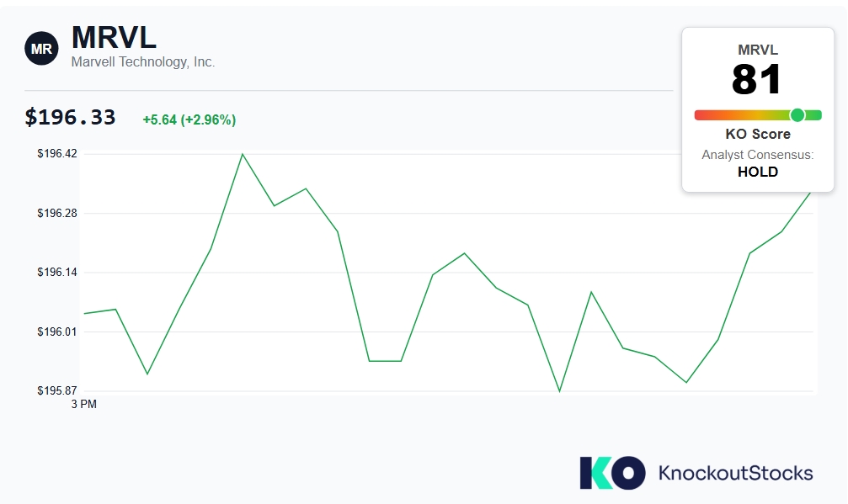This screenshot has height=504, width=848.
Task: Click the chart's lowest trough point
Action: [x=559, y=391]
